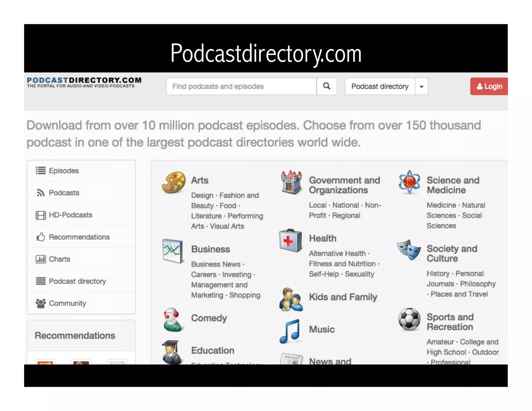Screen dimensions: 532x411
Task: Click the magnifying glass search button
Action: (327, 86)
